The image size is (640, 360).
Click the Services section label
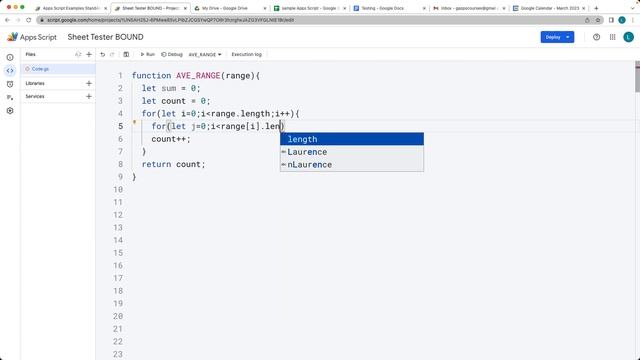point(35,96)
